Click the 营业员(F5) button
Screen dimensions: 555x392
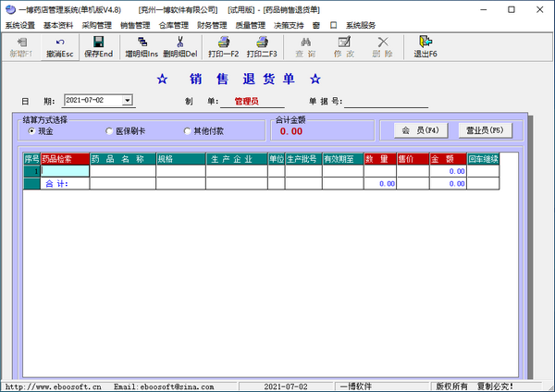point(484,130)
